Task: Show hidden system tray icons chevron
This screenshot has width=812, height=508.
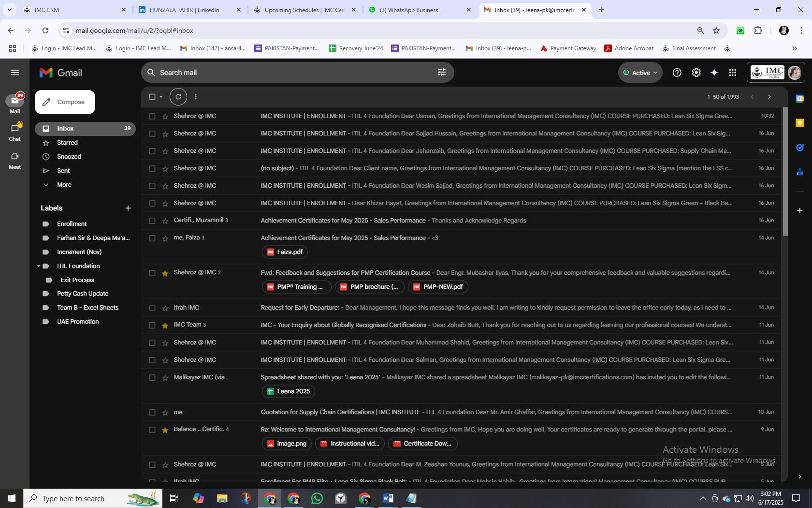Action: 703,498
